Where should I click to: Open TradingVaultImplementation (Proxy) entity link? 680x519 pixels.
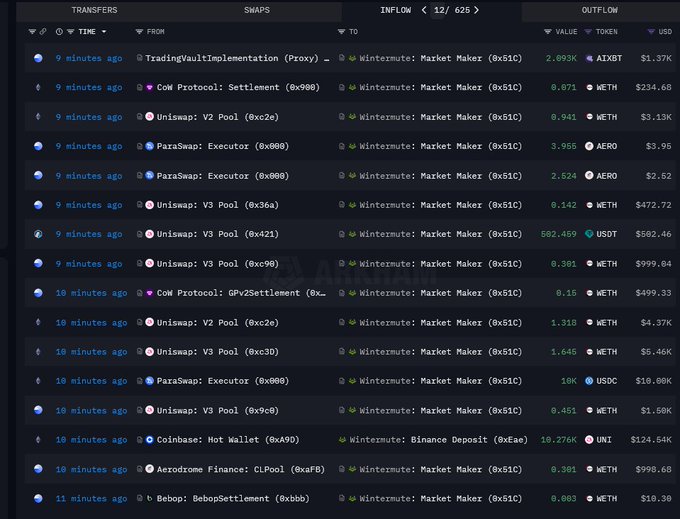click(237, 58)
